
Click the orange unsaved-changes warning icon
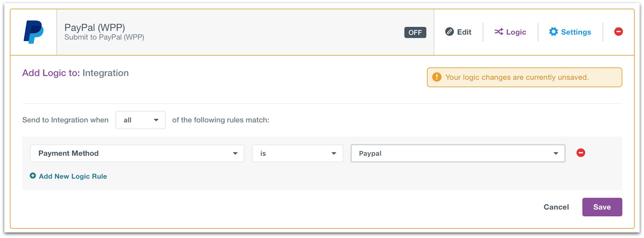click(x=437, y=77)
